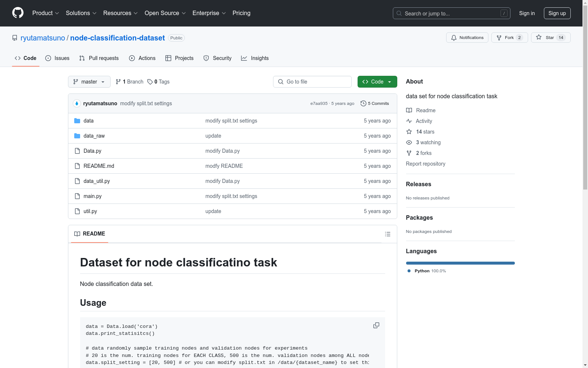Screen dimensions: 588x368
Task: Click the Sign in link
Action: tap(527, 13)
